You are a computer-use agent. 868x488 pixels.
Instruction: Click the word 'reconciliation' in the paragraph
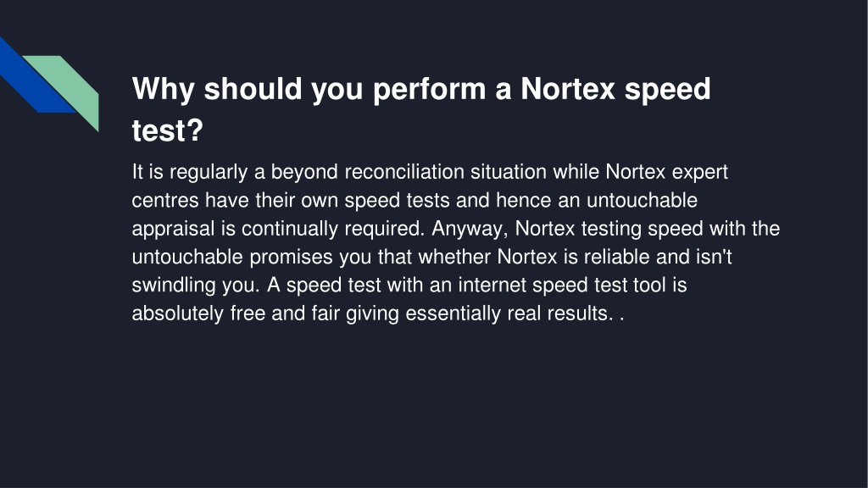404,172
